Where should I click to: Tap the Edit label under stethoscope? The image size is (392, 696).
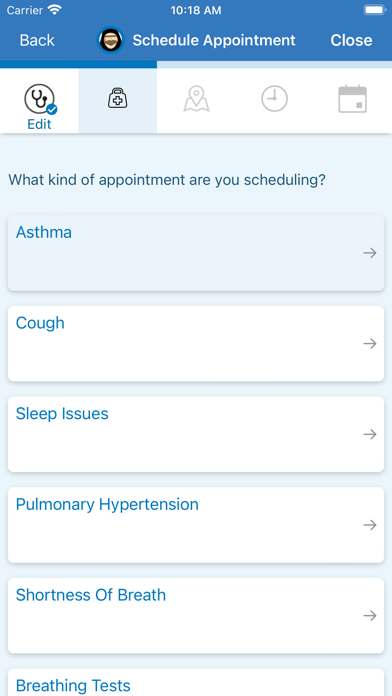tap(40, 124)
